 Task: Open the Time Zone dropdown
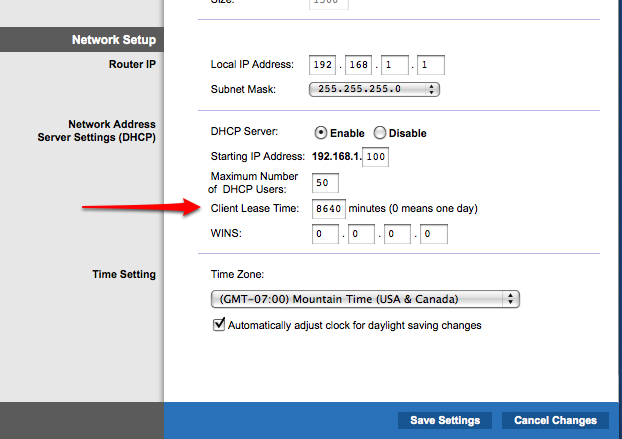coord(365,299)
